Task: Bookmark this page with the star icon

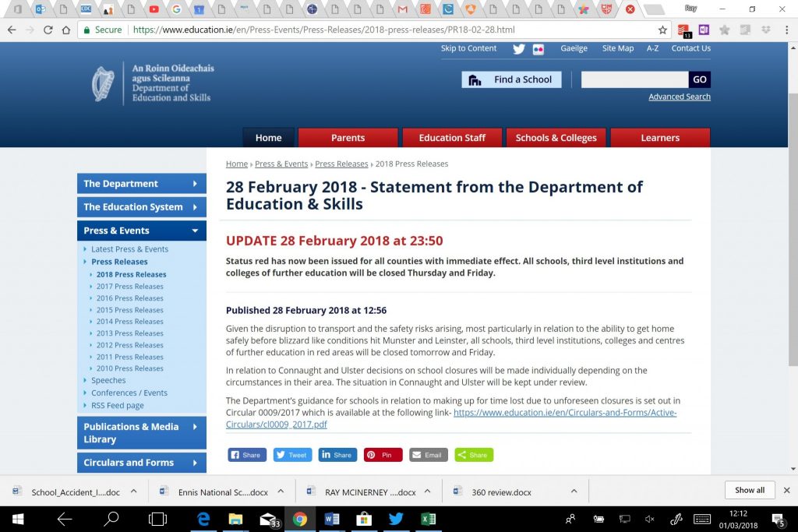Action: pyautogui.click(x=662, y=30)
